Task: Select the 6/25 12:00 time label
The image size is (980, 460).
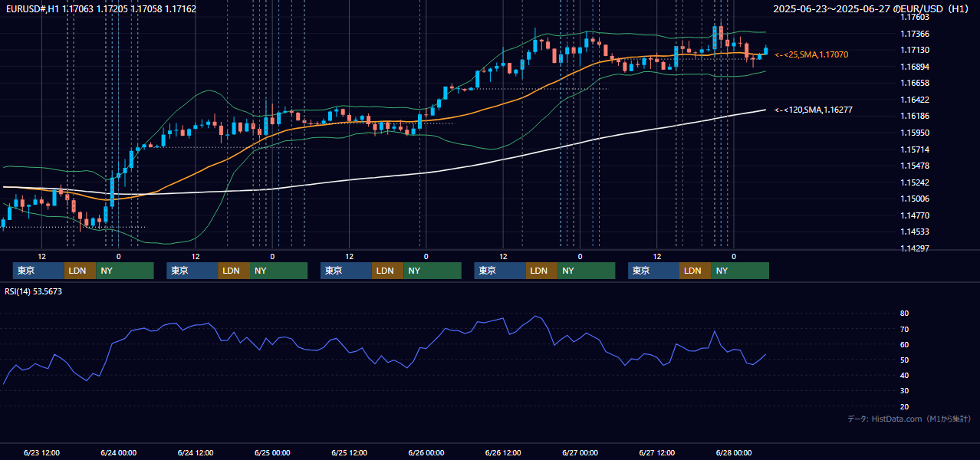Action: point(350,452)
